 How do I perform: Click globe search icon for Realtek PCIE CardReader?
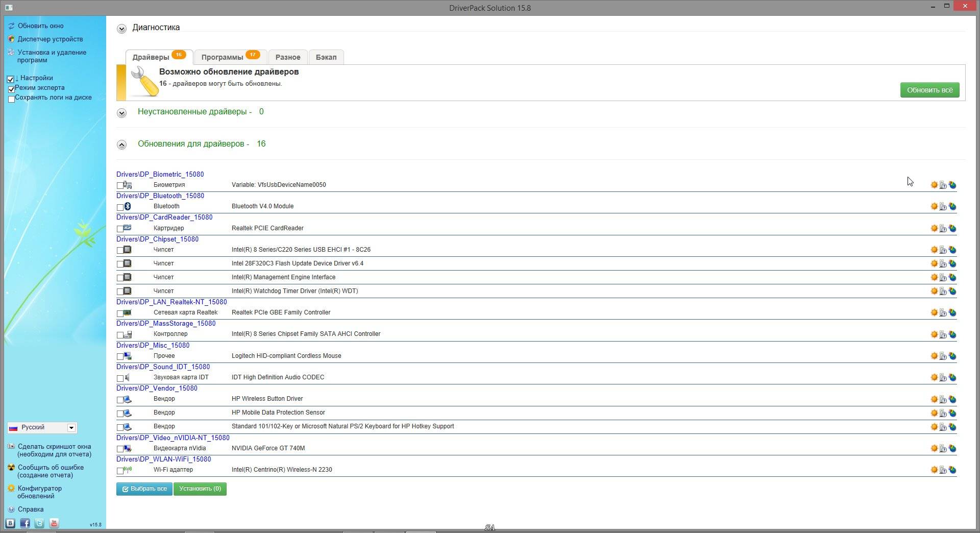point(952,229)
